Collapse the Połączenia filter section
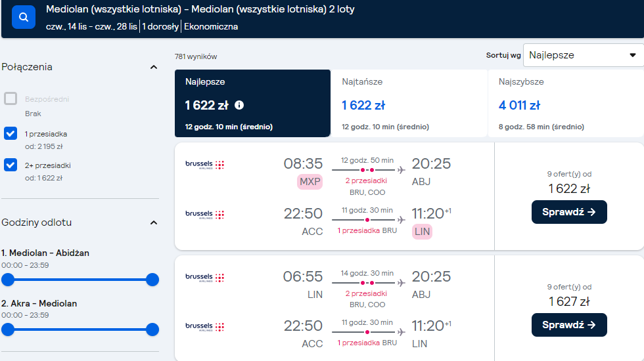644x361 pixels. pos(154,67)
